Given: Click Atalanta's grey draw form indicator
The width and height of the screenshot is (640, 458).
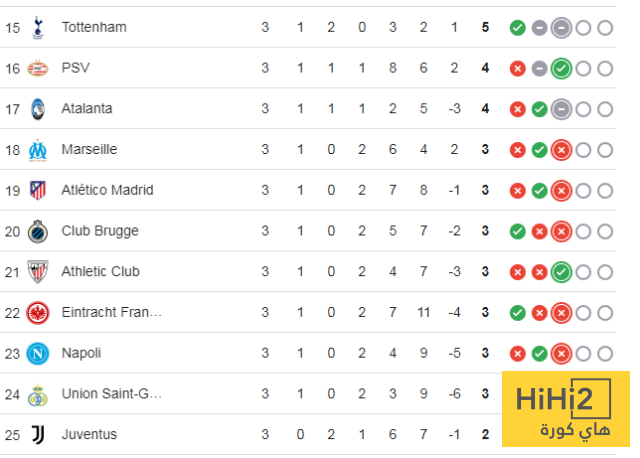Looking at the screenshot, I should [x=561, y=109].
